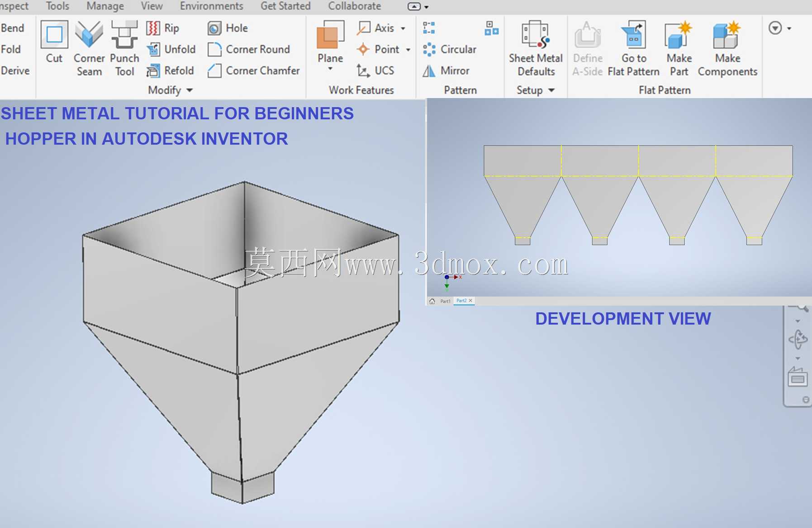Click Define A-Side
812x528 pixels.
pos(588,48)
